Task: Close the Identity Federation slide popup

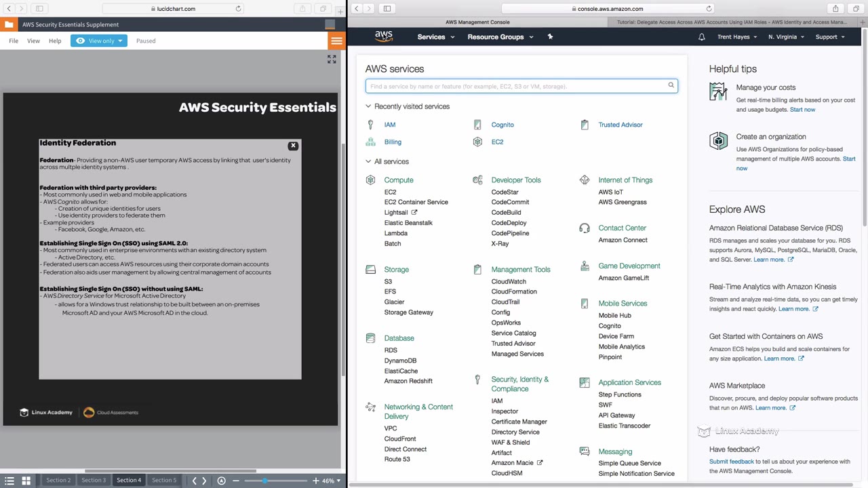Action: [293, 146]
